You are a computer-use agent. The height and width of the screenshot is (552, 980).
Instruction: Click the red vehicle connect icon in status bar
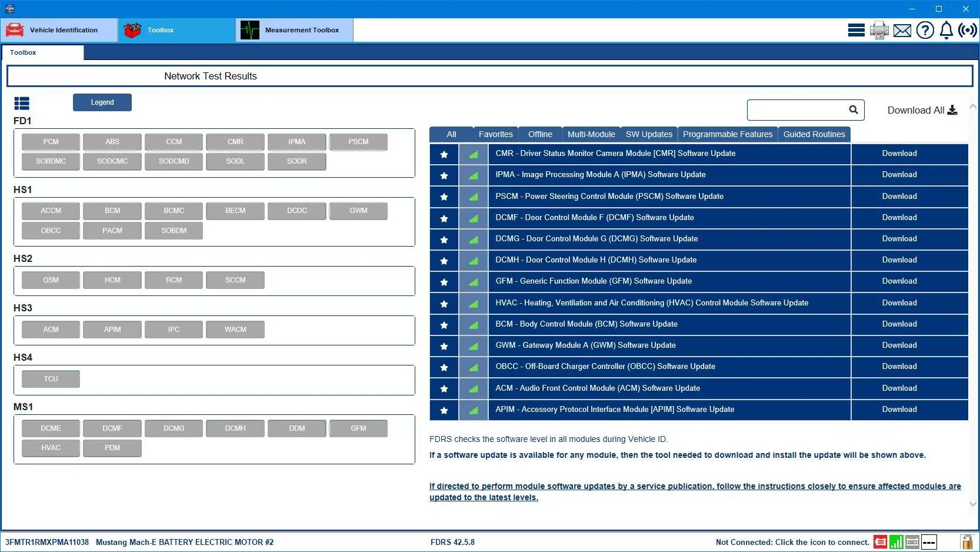pos(881,542)
